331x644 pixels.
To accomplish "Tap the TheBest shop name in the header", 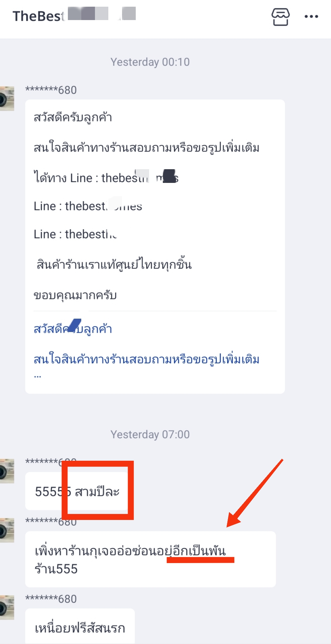I will [74, 16].
